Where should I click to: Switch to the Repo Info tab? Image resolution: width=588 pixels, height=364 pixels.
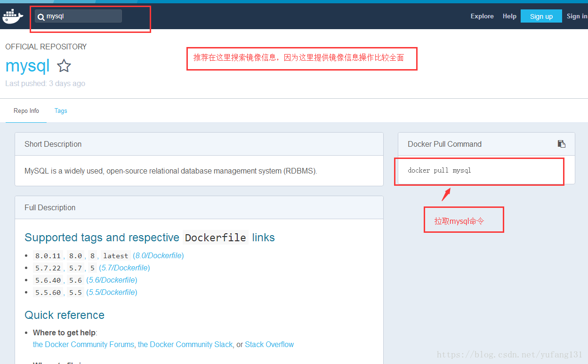tap(26, 111)
